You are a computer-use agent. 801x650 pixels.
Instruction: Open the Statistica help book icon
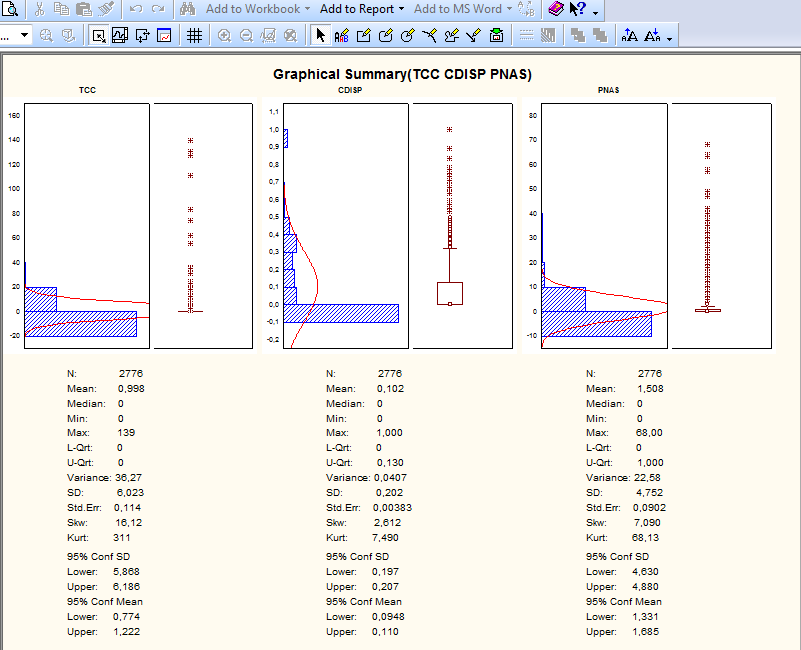click(x=556, y=9)
